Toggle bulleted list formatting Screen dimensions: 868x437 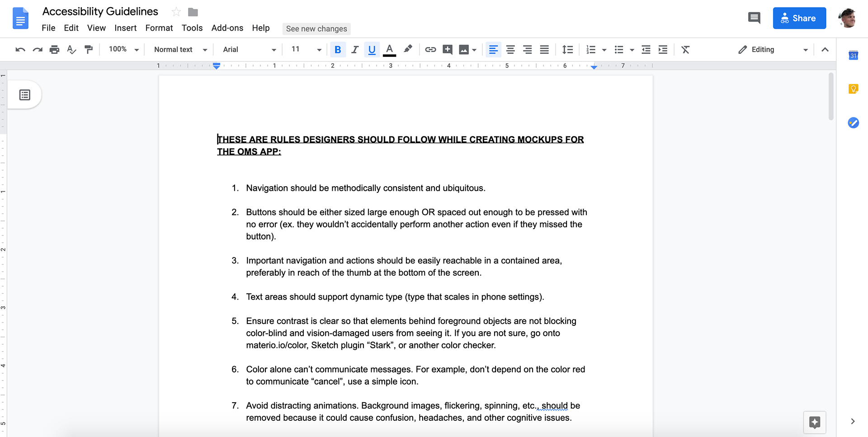619,50
